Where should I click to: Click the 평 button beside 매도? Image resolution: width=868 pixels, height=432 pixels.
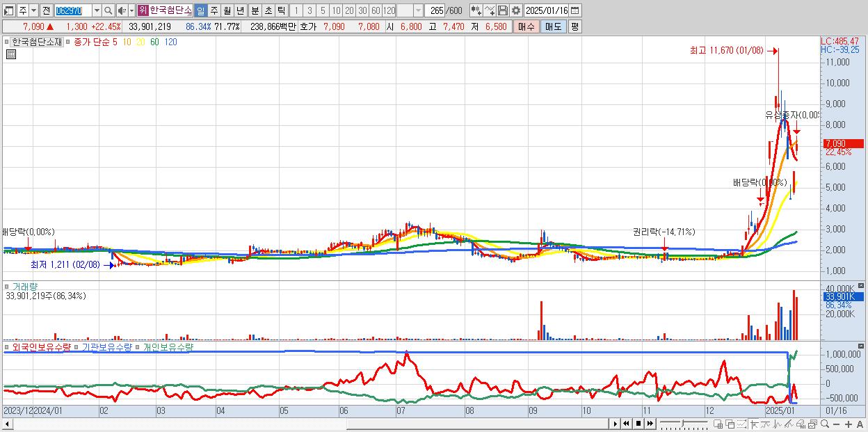(x=574, y=26)
